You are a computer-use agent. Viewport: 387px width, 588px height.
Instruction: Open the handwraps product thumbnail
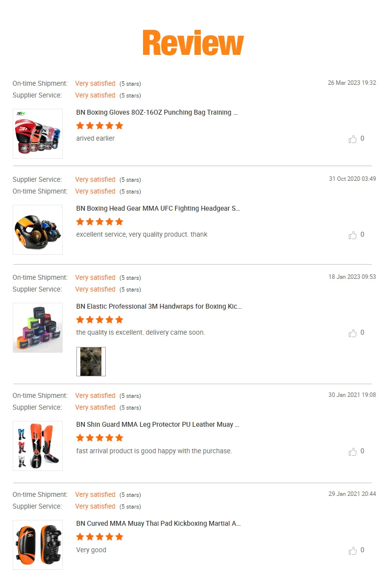[38, 328]
